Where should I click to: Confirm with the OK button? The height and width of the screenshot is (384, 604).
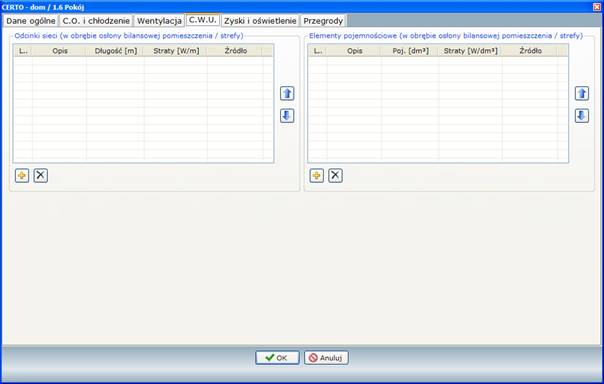click(277, 358)
